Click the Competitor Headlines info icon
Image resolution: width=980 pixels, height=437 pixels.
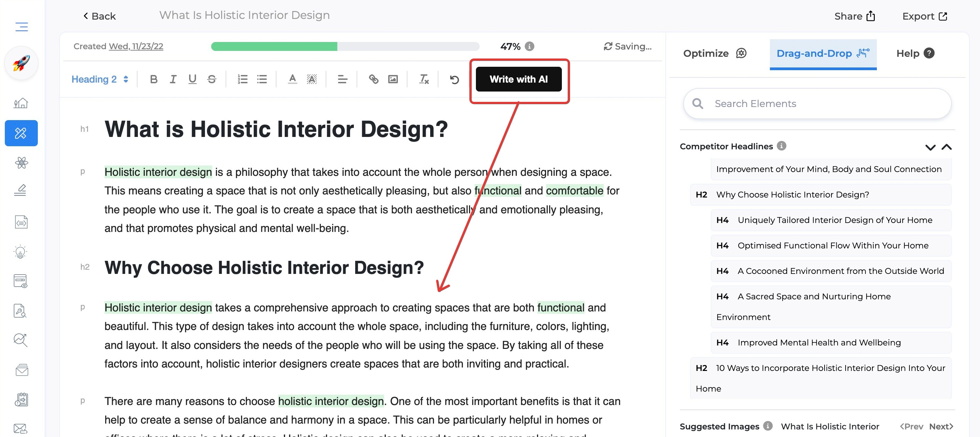781,146
